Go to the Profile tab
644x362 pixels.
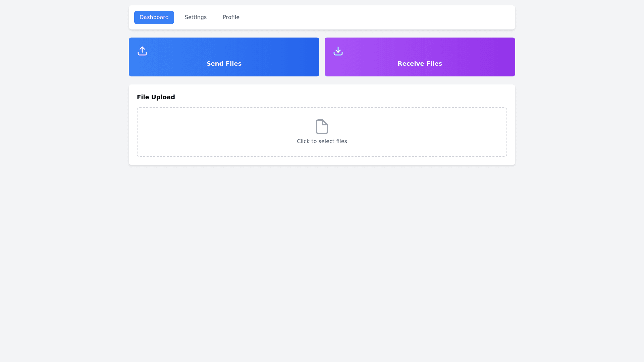(x=231, y=17)
